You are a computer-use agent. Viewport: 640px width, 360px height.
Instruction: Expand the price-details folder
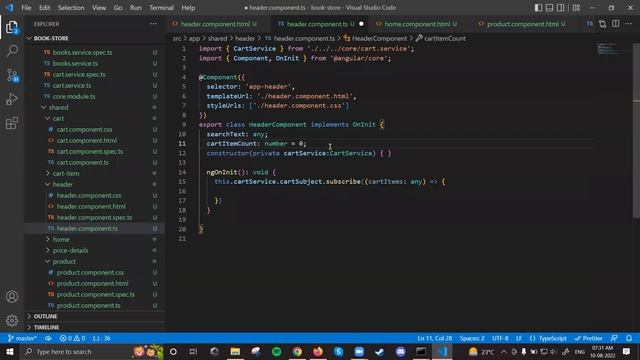tap(70, 251)
